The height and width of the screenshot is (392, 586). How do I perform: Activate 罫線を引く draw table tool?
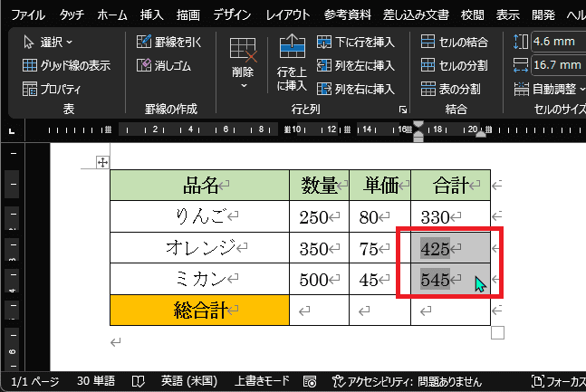click(168, 42)
